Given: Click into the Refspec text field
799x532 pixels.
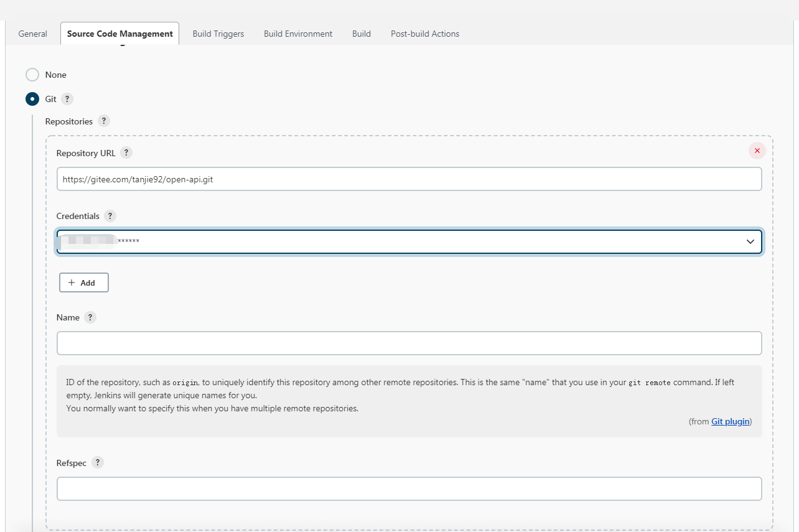Looking at the screenshot, I should [409, 488].
